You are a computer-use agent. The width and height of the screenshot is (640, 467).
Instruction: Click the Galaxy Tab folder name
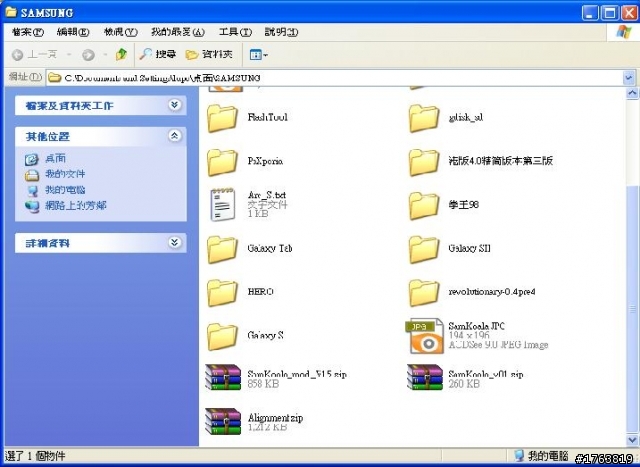(269, 248)
